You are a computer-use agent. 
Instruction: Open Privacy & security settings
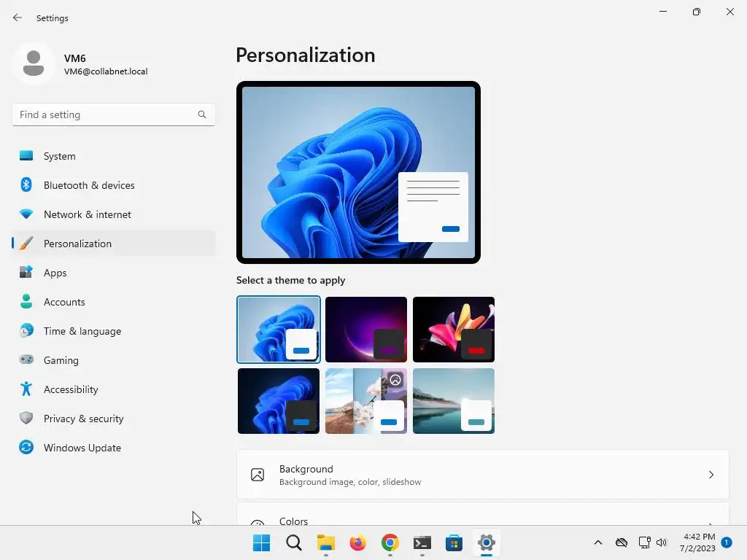pyautogui.click(x=114, y=418)
